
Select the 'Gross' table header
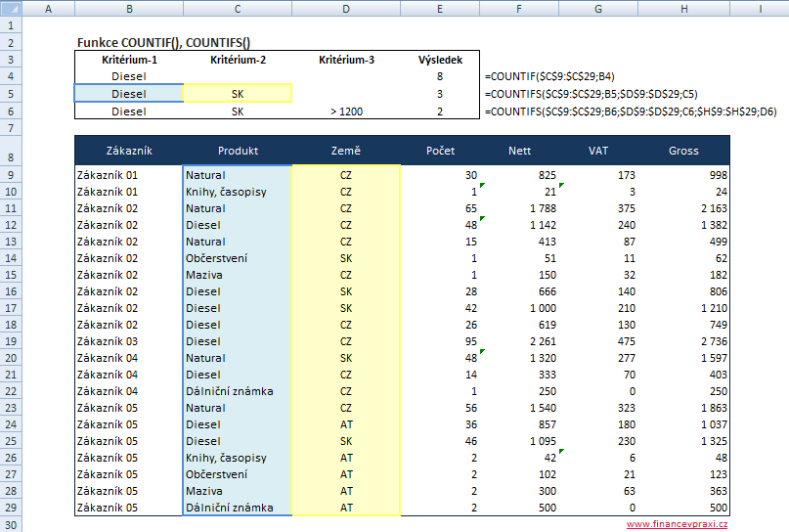click(683, 151)
